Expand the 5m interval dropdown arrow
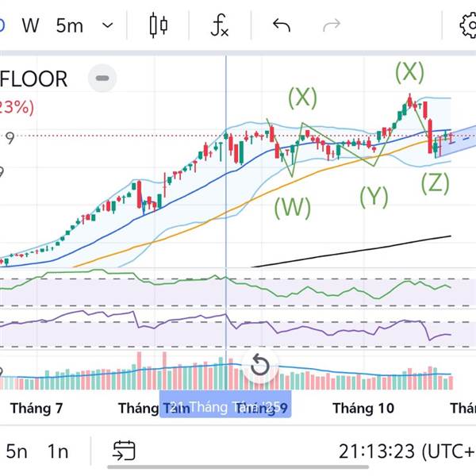Viewport: 476px width, 476px height. (x=108, y=25)
